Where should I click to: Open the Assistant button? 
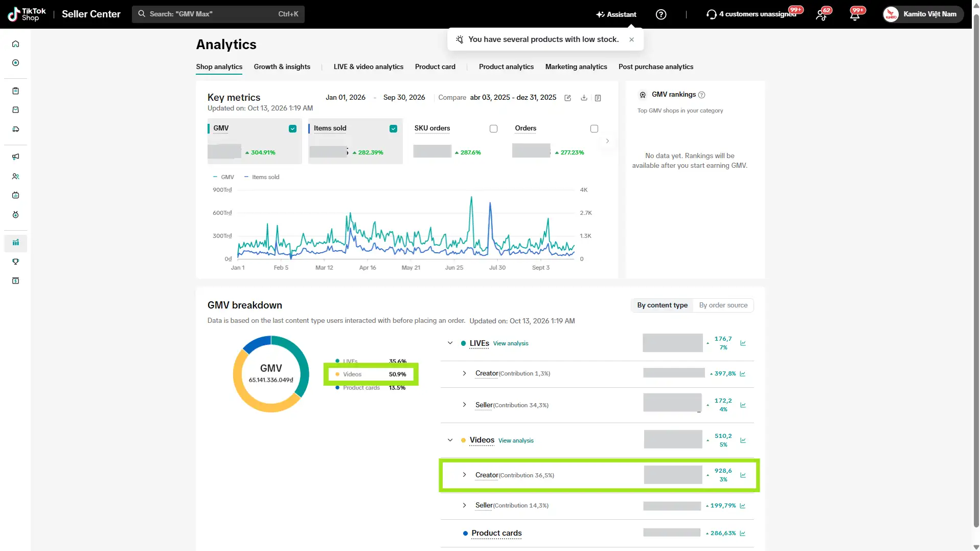tap(616, 14)
